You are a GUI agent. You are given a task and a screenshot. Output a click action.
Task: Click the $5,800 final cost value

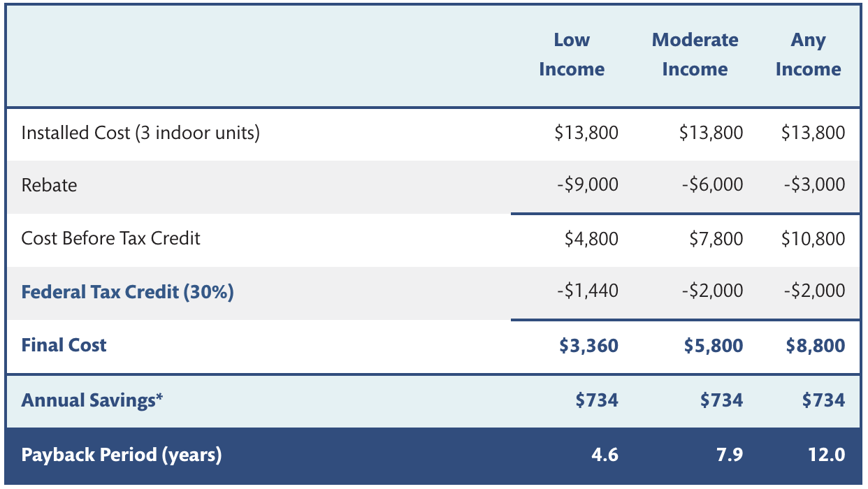pyautogui.click(x=714, y=345)
